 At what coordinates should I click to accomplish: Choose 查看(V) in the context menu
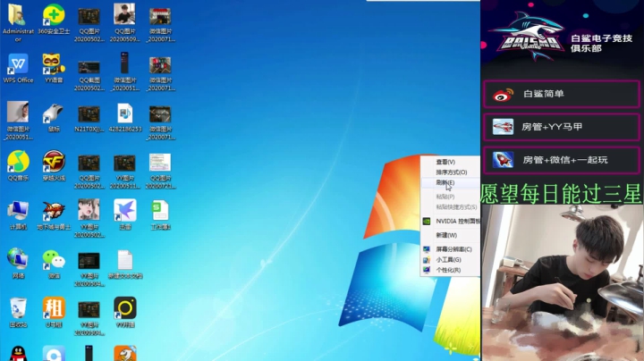pos(445,162)
